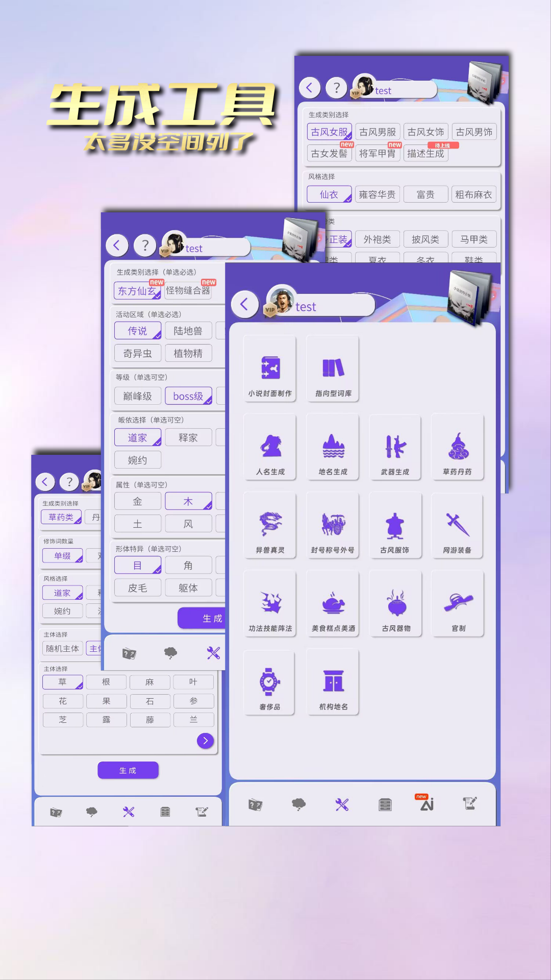Click the test user avatar in front panel

coord(282,300)
